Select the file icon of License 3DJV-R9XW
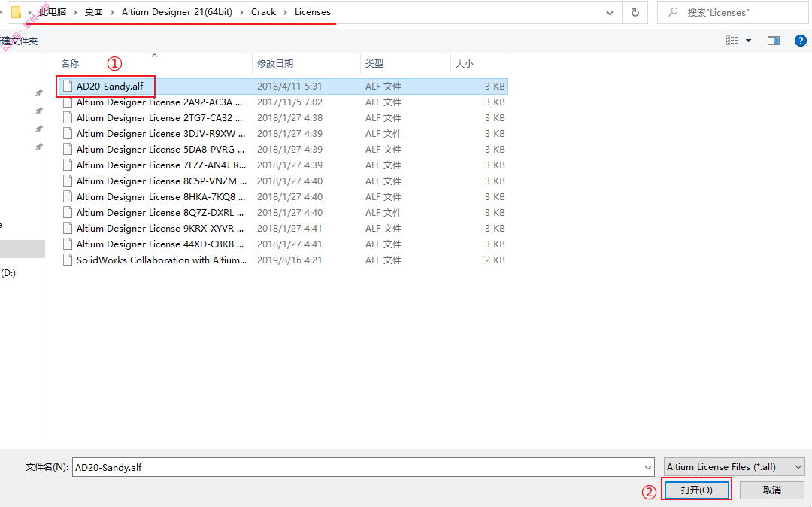This screenshot has width=812, height=507. 68,134
